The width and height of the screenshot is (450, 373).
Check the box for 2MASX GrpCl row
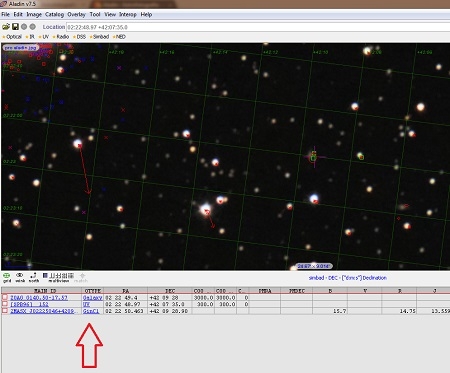[x=5, y=311]
